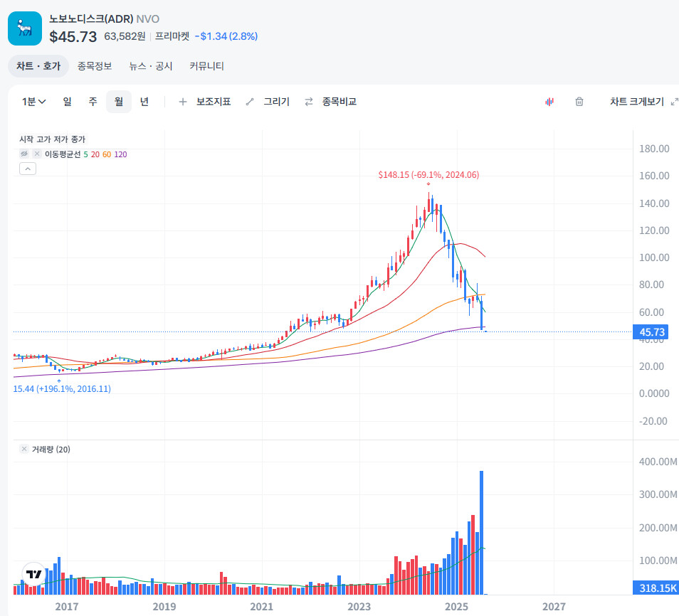Viewport: 679px width, 616px height.
Task: Open the candlestick chart type icon
Action: [549, 102]
